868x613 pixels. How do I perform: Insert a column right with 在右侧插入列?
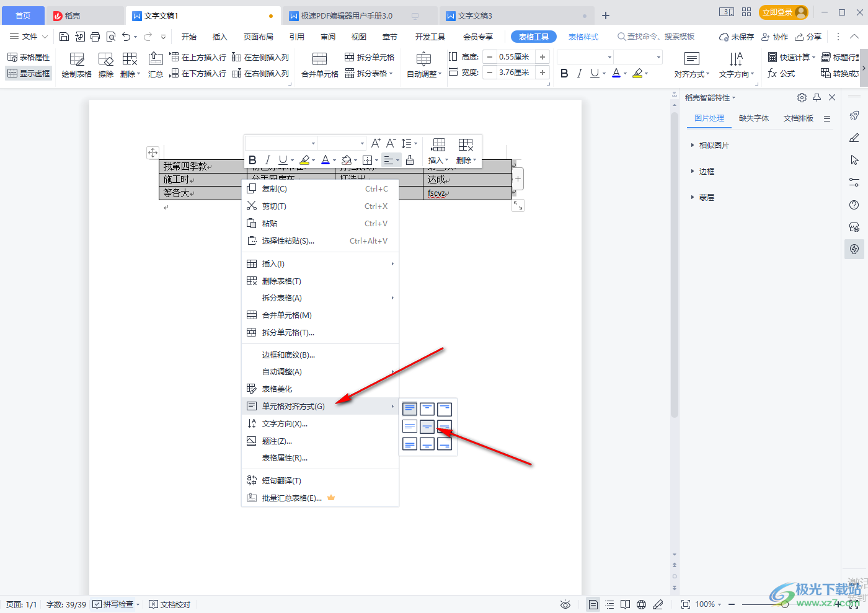(260, 73)
